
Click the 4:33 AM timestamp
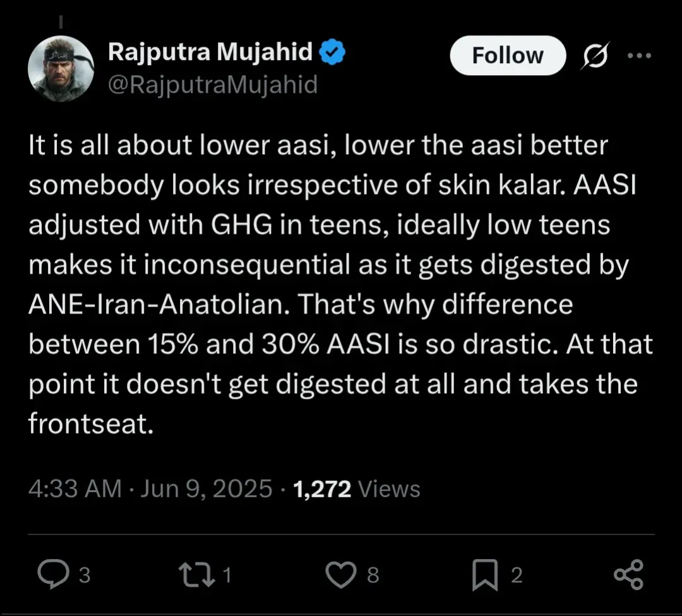coord(75,489)
